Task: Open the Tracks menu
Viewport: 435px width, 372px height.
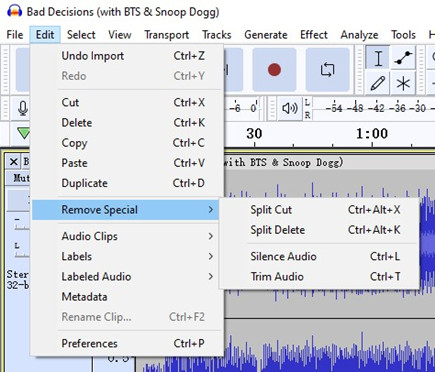Action: coord(217,35)
